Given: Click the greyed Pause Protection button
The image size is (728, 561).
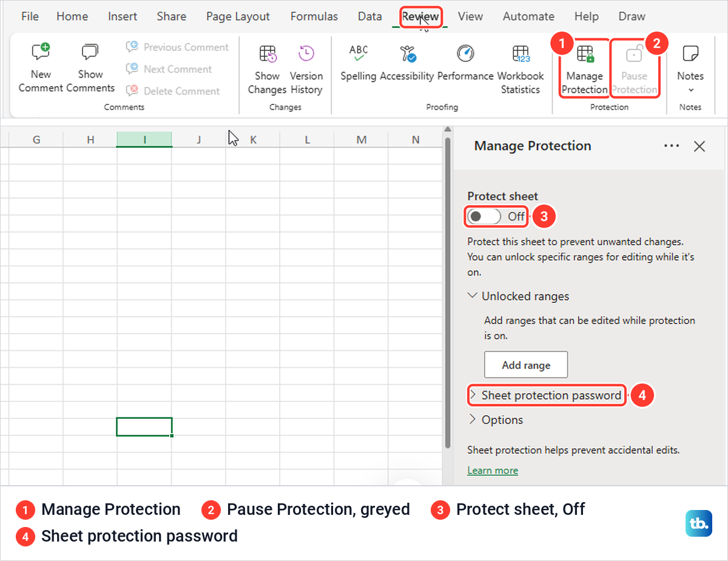Looking at the screenshot, I should click(x=634, y=69).
